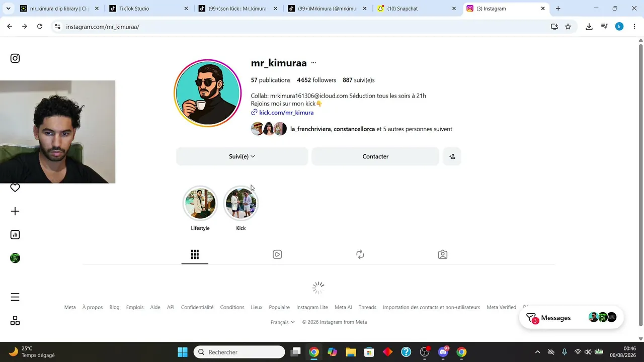Click the link icon beside kick.com/mr_kimura
The image size is (644, 362).
coord(254,113)
